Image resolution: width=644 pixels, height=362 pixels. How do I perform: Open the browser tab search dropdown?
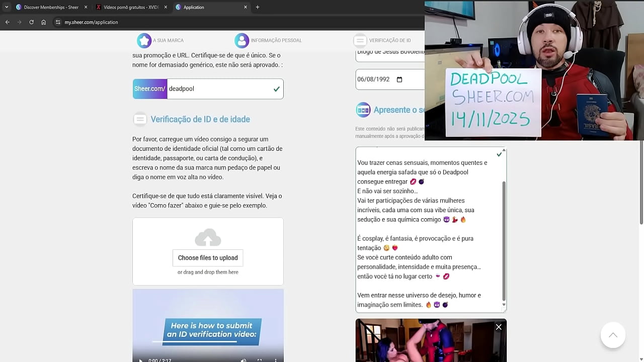7,7
